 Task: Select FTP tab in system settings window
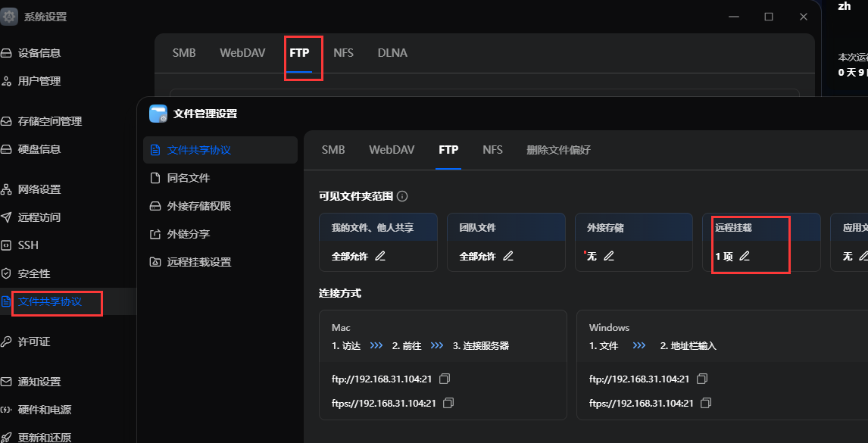[299, 53]
